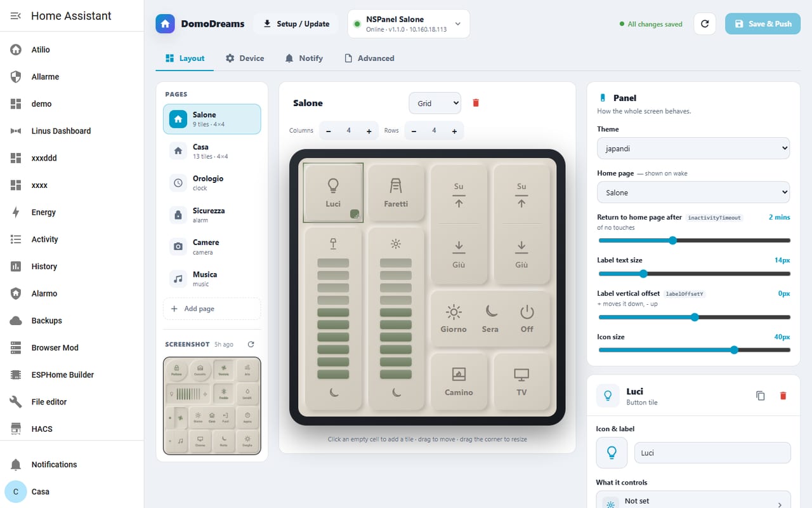This screenshot has height=508, width=812.
Task: Select the Camere camera page
Action: [x=212, y=246]
